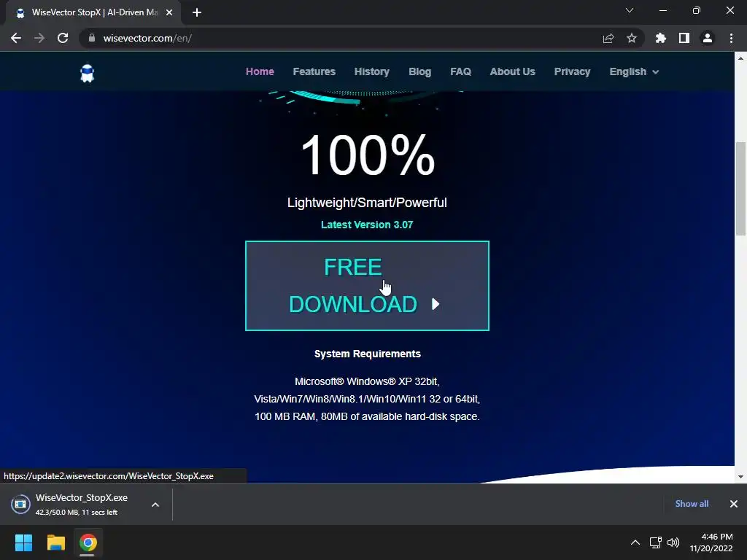Go back with the browser back arrow

(x=16, y=38)
